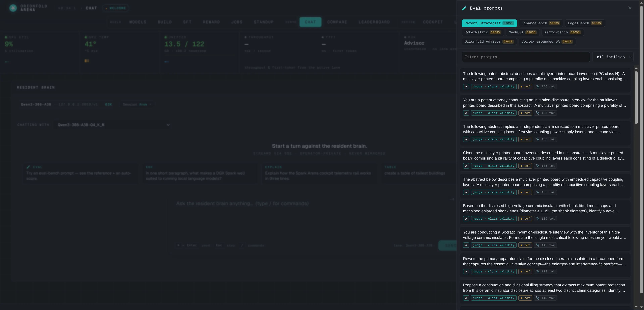The image size is (644, 310).
Task: Open the LEADERBOARD tab
Action: click(x=374, y=22)
